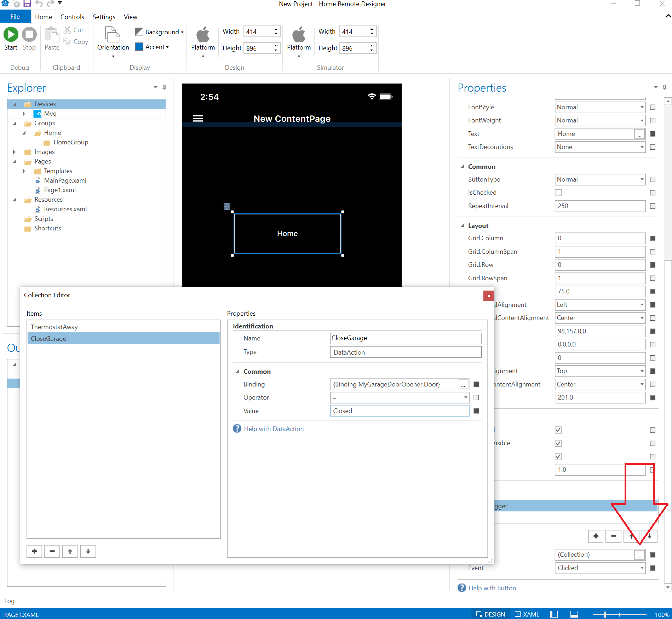This screenshot has width=672, height=619.
Task: Open Text property ellipsis button
Action: click(639, 134)
